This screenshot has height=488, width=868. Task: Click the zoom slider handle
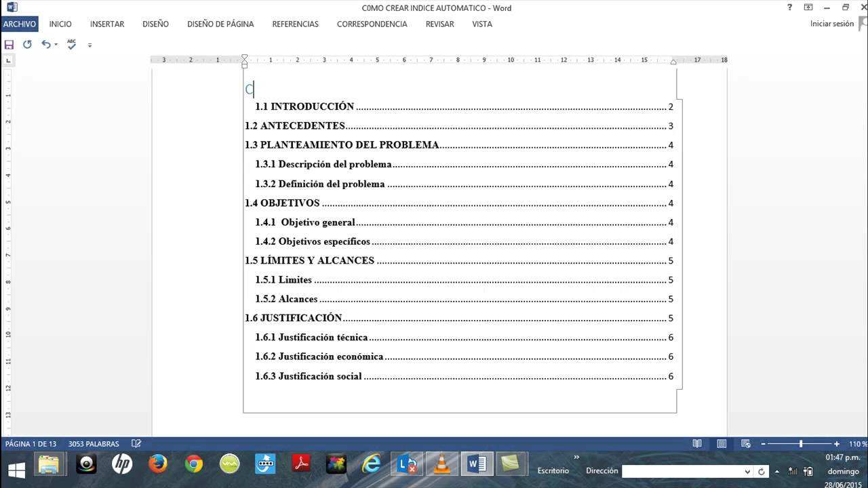801,444
